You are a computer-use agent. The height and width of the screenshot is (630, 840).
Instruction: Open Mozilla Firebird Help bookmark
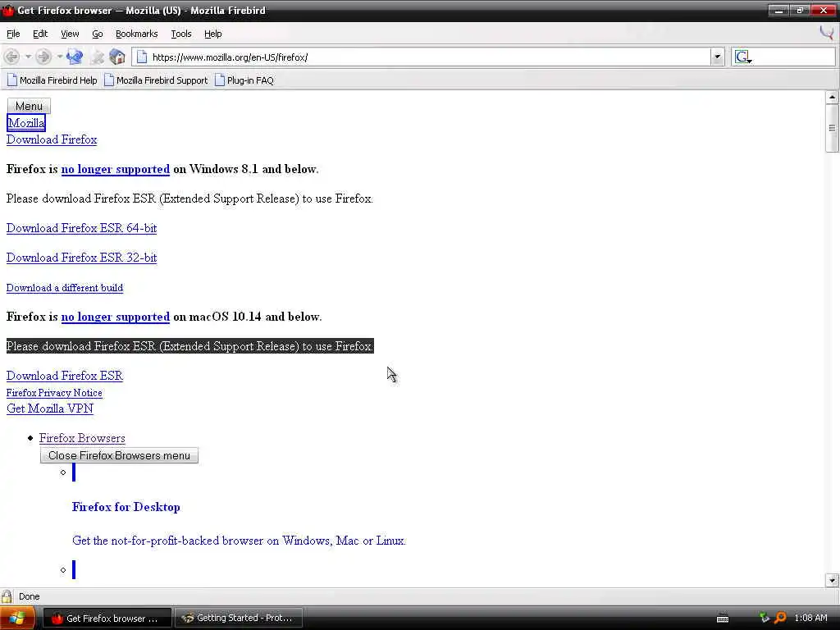tap(52, 80)
